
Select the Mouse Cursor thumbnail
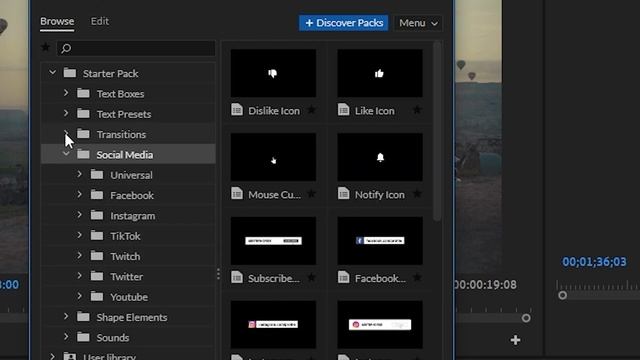[273, 157]
